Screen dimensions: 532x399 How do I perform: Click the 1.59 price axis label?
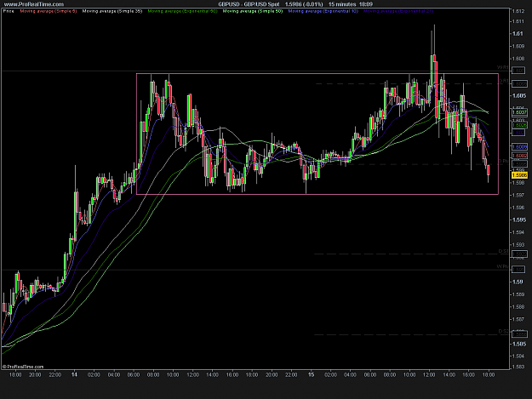(517, 282)
